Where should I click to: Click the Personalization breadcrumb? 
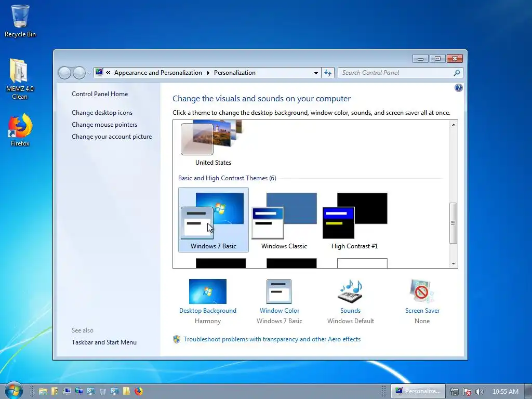(235, 73)
